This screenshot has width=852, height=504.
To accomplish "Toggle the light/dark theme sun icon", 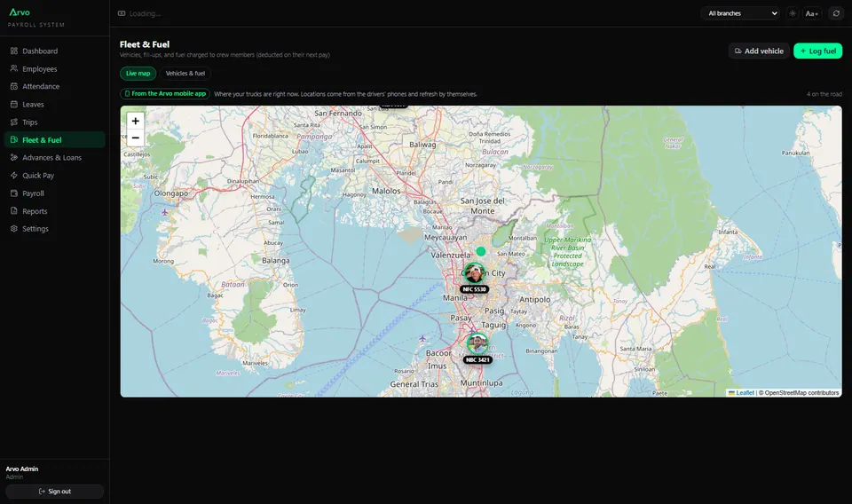I will coord(793,13).
